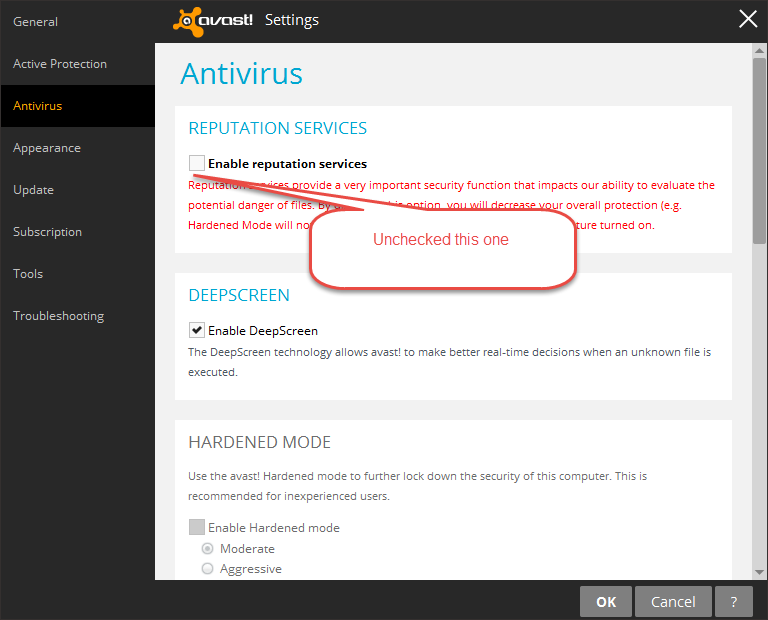Open the Subscription section
Viewport: 768px width, 620px height.
click(77, 232)
